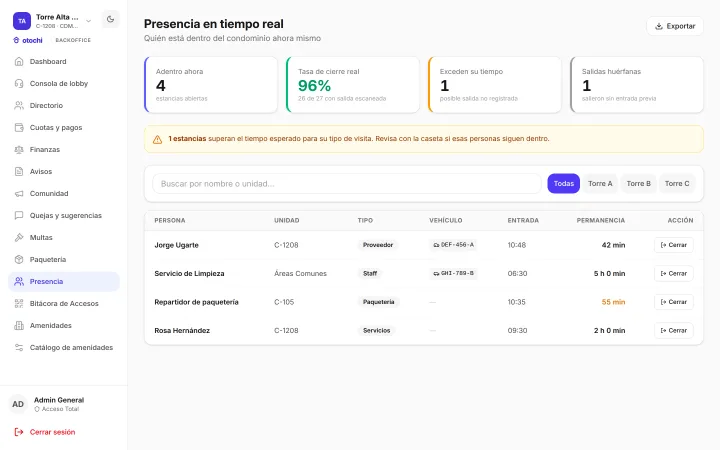This screenshot has height=450, width=720.
Task: Click the sliders icon for Catálogo de amenidades
Action: 19,348
